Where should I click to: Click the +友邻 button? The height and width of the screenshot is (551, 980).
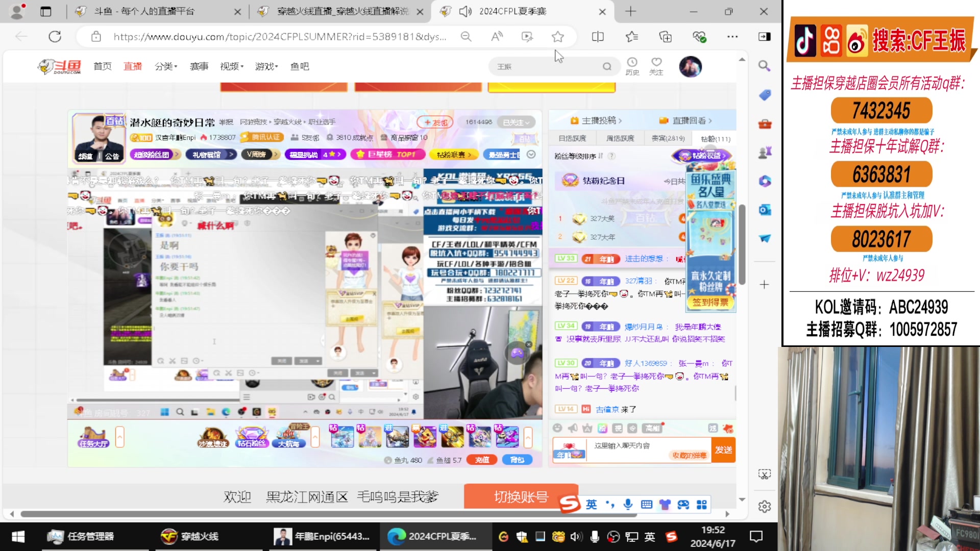[435, 122]
